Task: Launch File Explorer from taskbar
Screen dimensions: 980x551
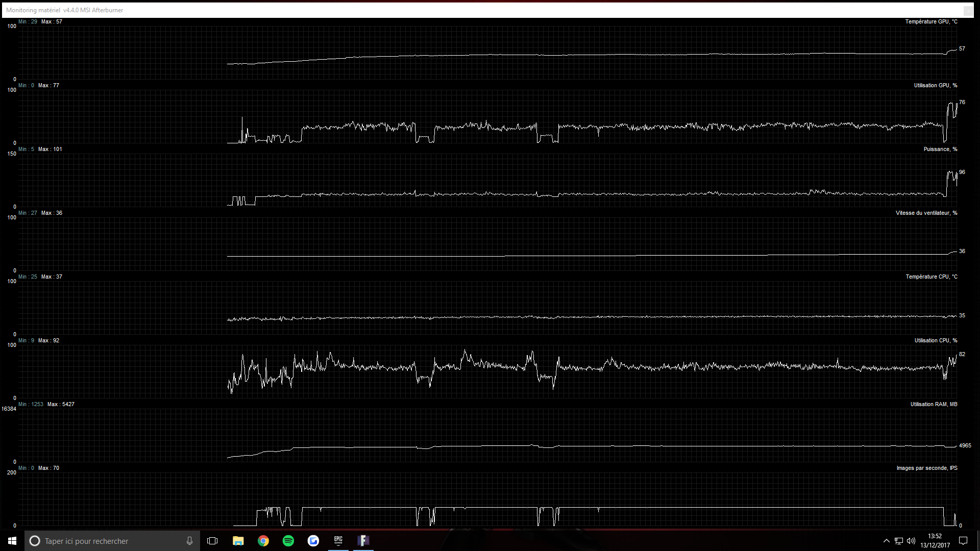Action: pyautogui.click(x=238, y=541)
